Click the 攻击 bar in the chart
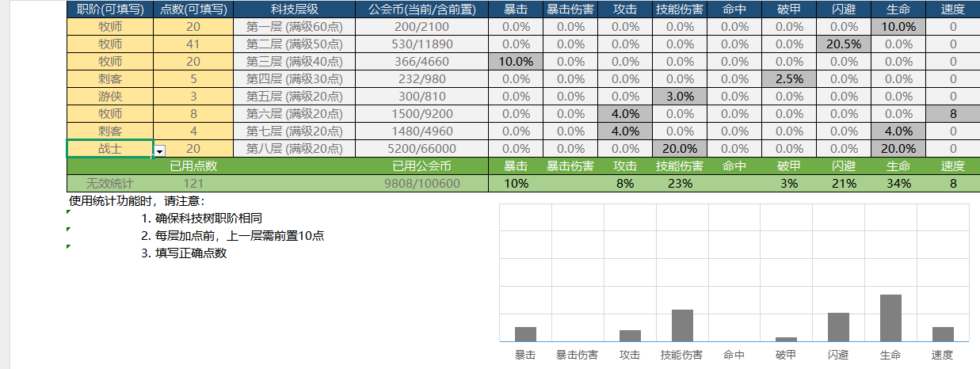Image resolution: width=980 pixels, height=369 pixels. (x=630, y=336)
